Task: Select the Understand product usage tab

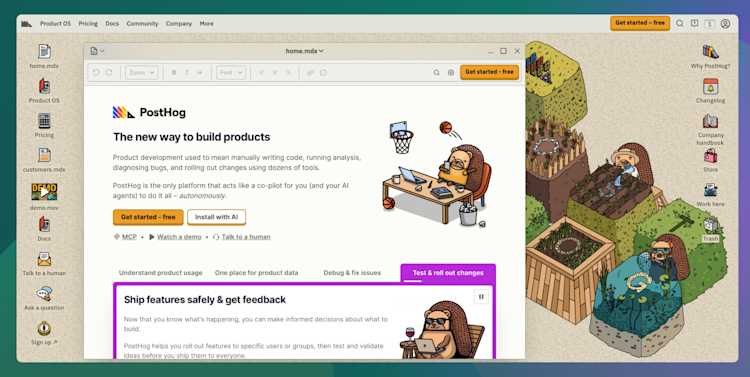Action: (160, 273)
